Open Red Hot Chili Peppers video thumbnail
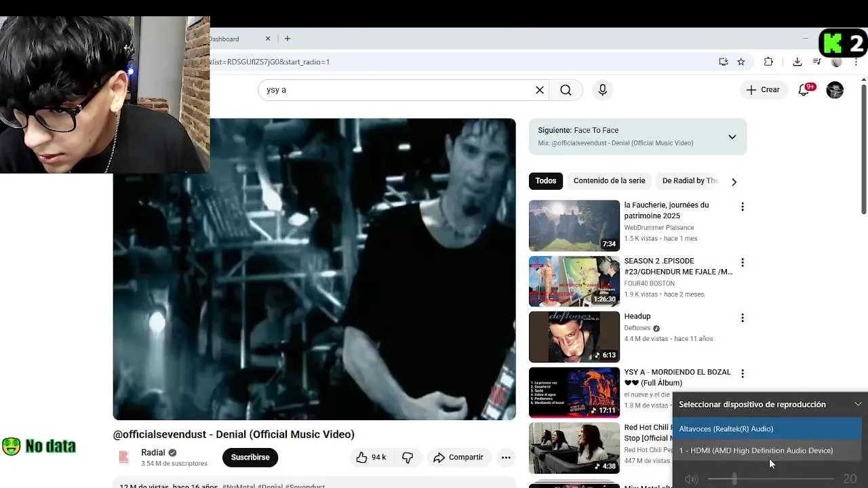Screen dimensions: 868x488 [574, 448]
